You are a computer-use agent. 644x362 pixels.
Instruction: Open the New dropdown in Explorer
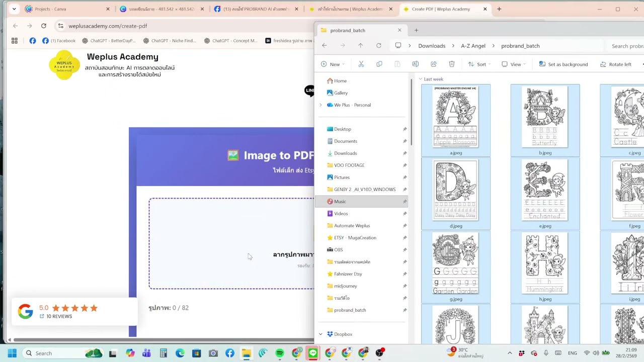[333, 64]
